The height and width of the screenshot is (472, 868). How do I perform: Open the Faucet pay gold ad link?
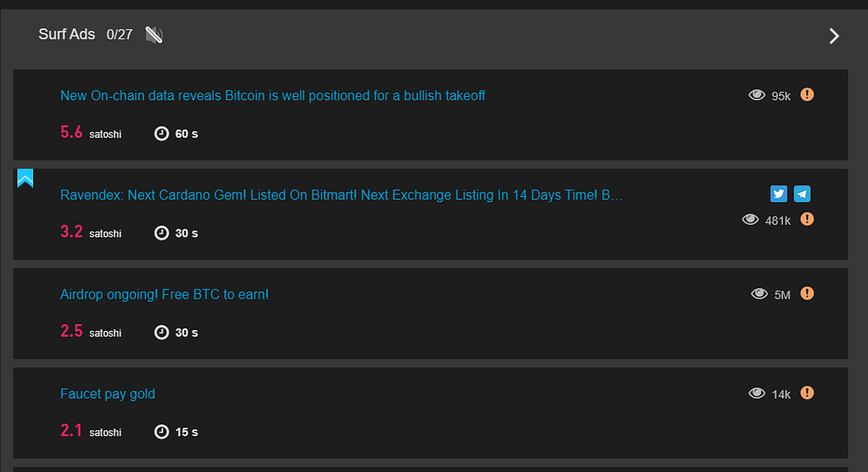click(108, 394)
